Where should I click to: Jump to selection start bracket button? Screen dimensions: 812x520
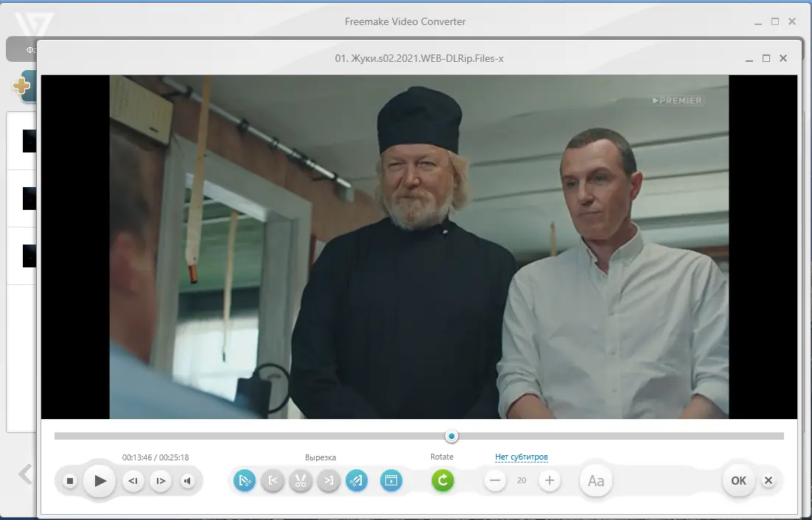273,481
